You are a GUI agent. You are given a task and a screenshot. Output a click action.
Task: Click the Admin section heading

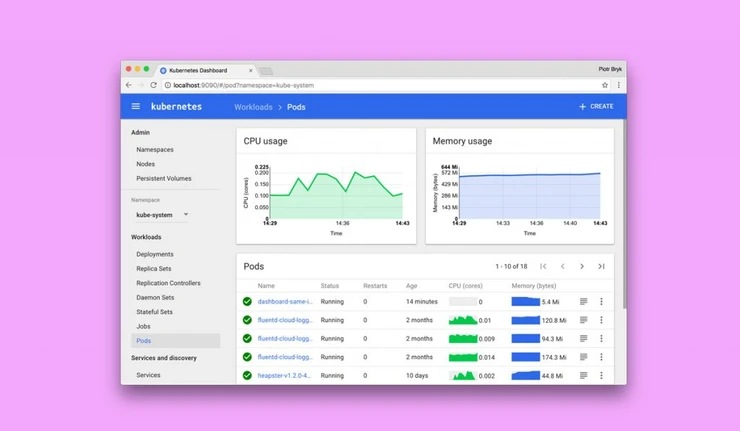click(140, 133)
